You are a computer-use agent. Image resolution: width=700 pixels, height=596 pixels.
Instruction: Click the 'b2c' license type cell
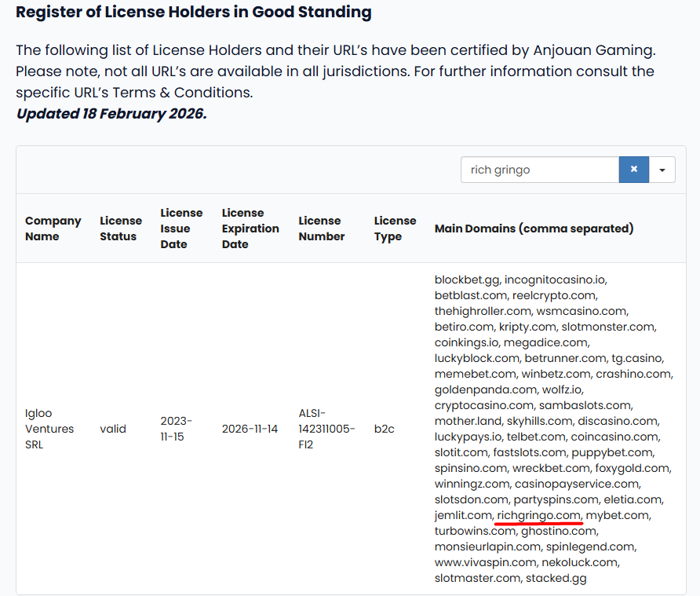coord(385,429)
